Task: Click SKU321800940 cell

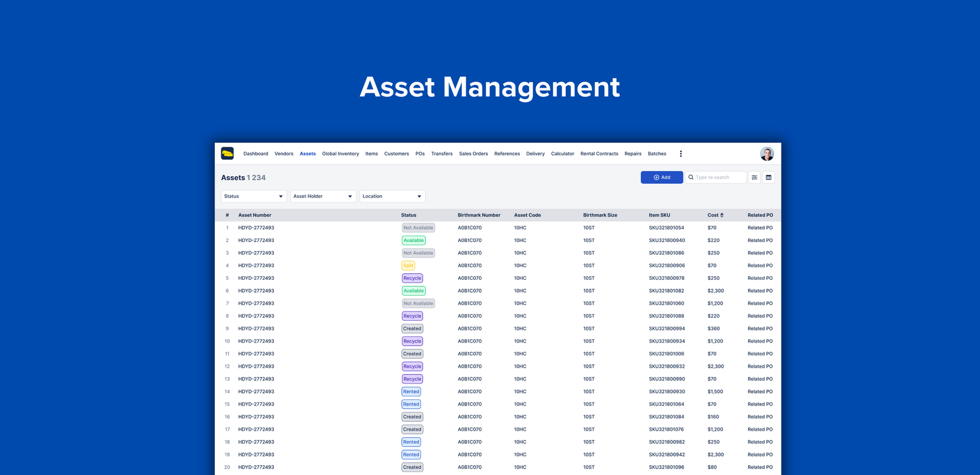Action: pyautogui.click(x=667, y=241)
